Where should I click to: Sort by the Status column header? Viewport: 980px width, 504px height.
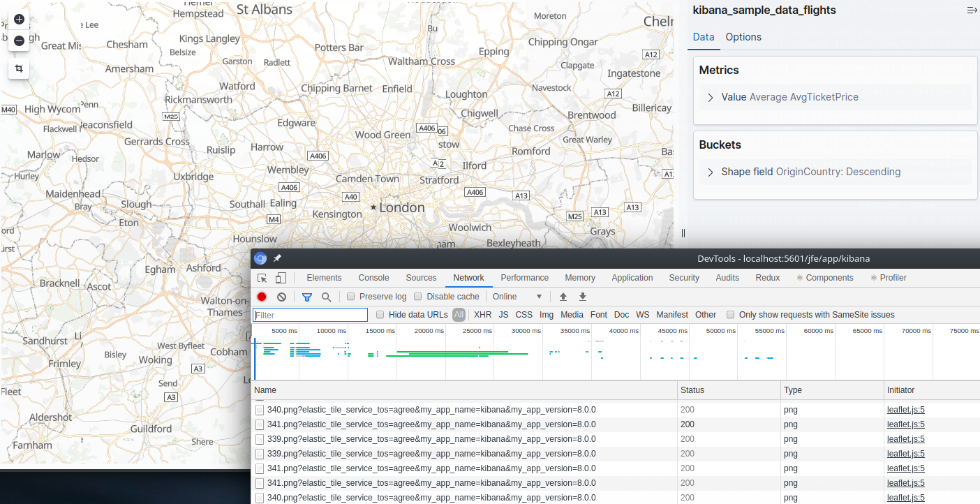729,390
